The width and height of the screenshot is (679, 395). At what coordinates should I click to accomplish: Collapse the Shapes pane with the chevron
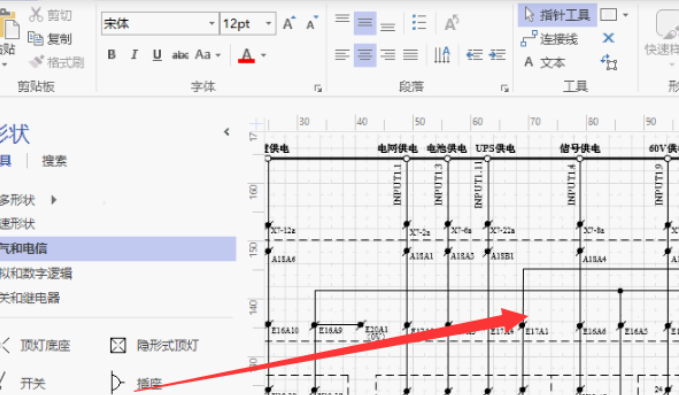point(226,132)
